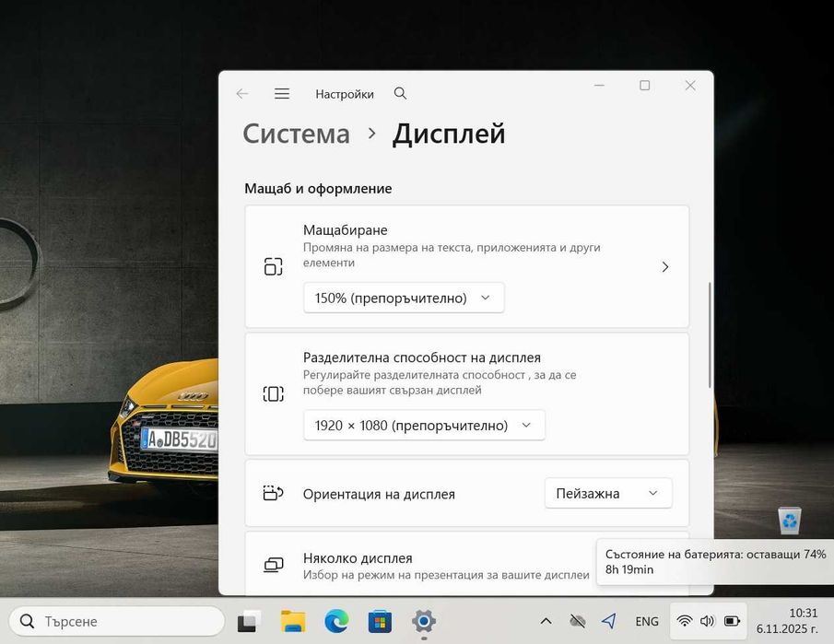This screenshot has height=644, width=834.
Task: Click the Settings window vertical scrollbar
Action: click(x=710, y=335)
